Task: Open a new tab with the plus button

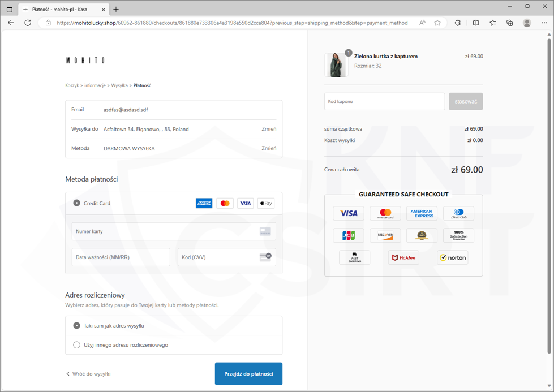Action: 116,10
